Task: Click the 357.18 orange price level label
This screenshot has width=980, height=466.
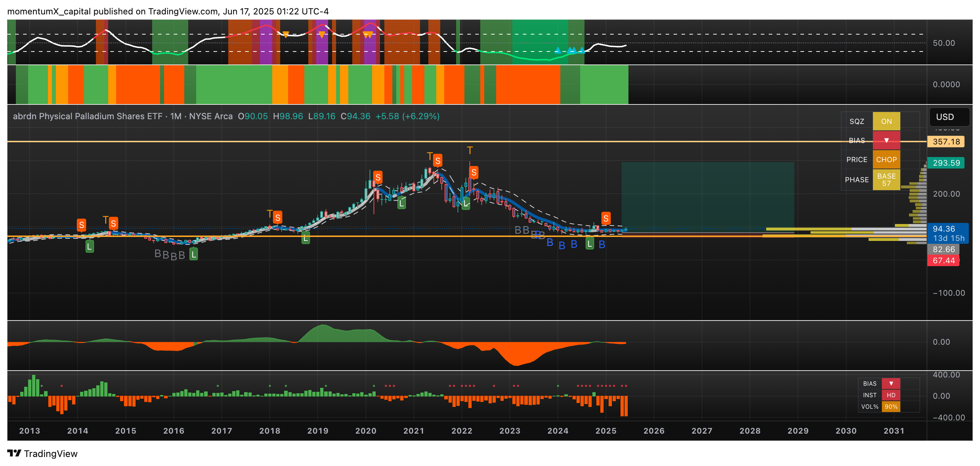Action: (x=946, y=142)
